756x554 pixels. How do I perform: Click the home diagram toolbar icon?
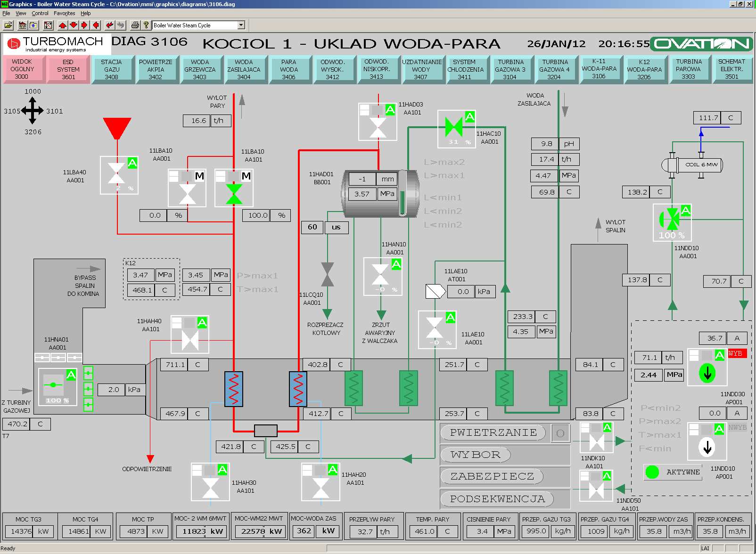click(x=22, y=25)
